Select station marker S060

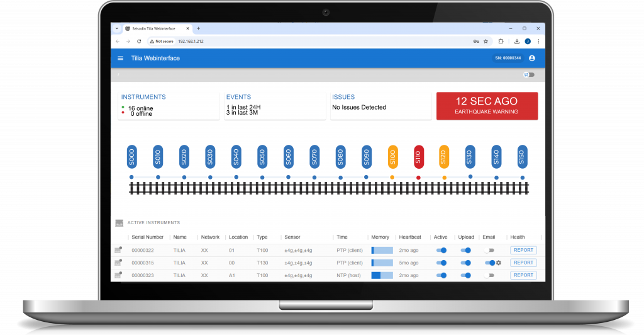click(x=288, y=157)
